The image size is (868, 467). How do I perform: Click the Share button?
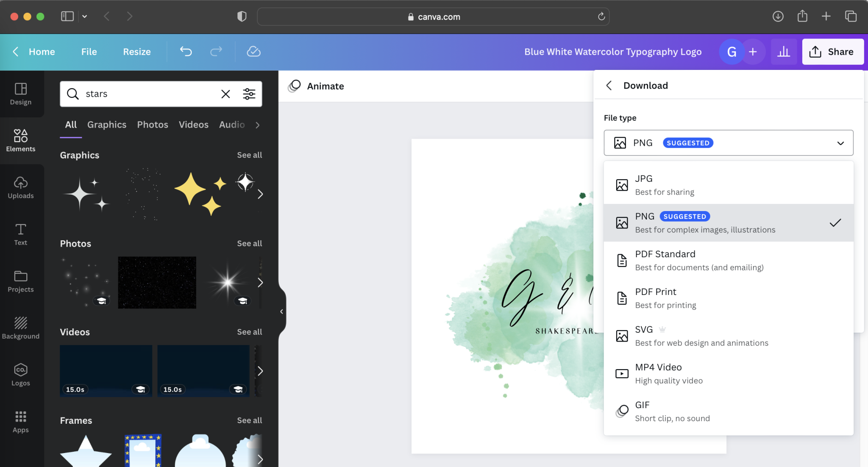[x=832, y=52]
